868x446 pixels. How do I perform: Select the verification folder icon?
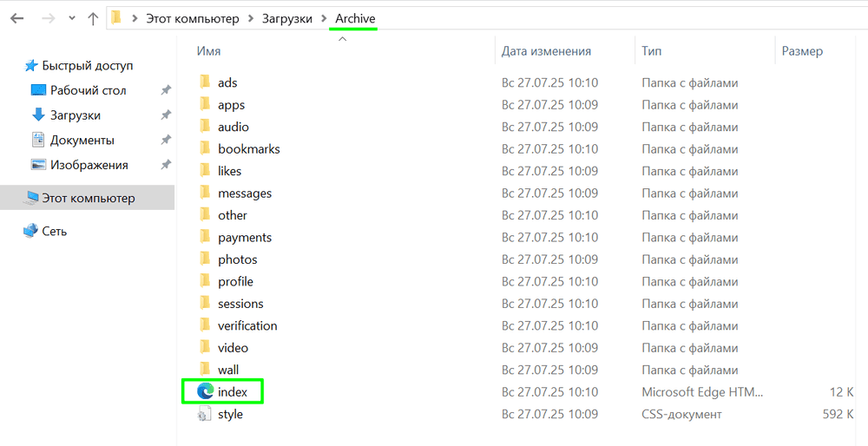pos(205,325)
